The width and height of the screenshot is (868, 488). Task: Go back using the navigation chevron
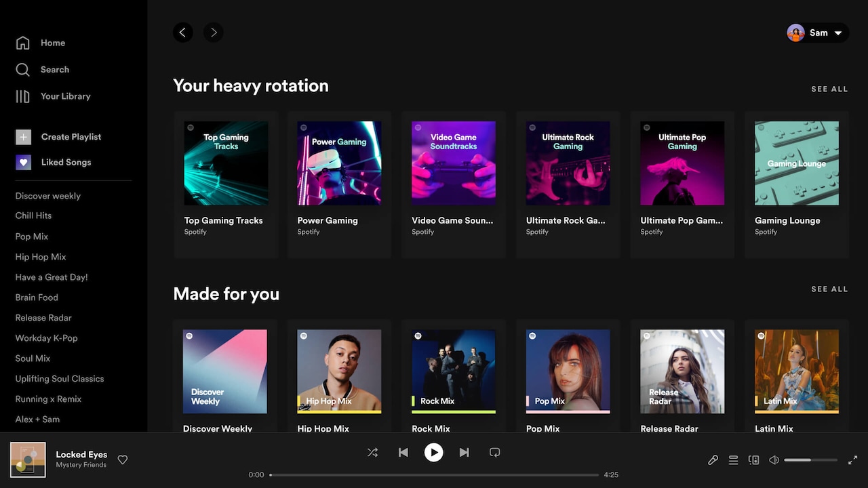coord(182,32)
